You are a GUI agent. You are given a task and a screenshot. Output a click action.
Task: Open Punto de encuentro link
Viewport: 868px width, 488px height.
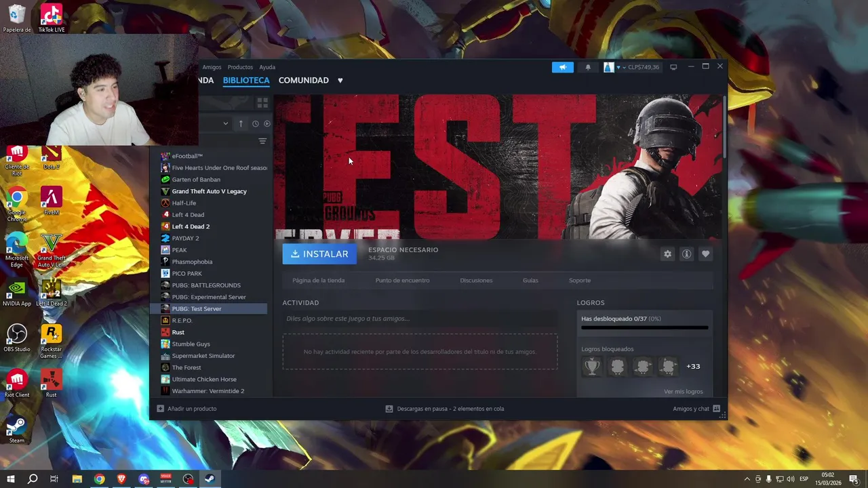402,280
